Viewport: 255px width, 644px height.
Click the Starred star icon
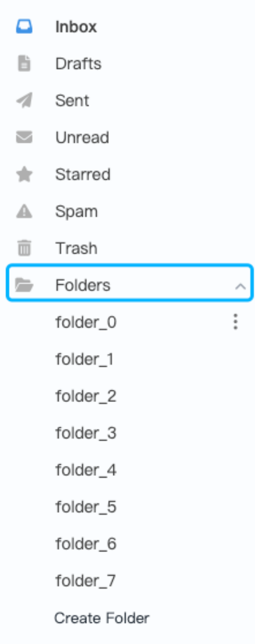pyautogui.click(x=24, y=175)
